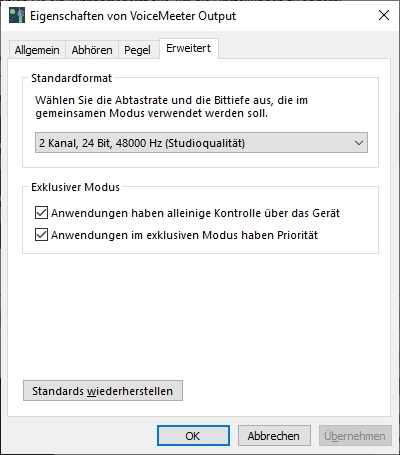The width and height of the screenshot is (400, 455).
Task: Open the Standardformat sample rate combo box
Action: (201, 143)
